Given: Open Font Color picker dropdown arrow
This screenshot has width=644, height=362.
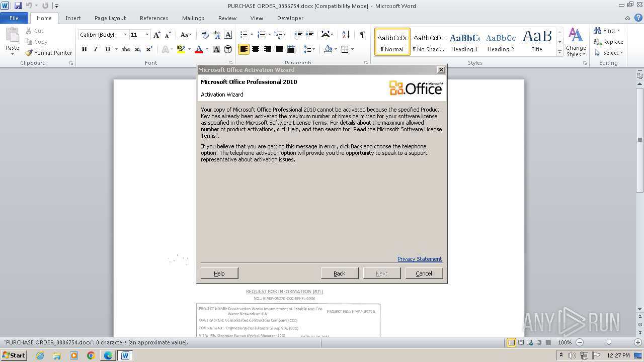Looking at the screenshot, I should (x=207, y=49).
